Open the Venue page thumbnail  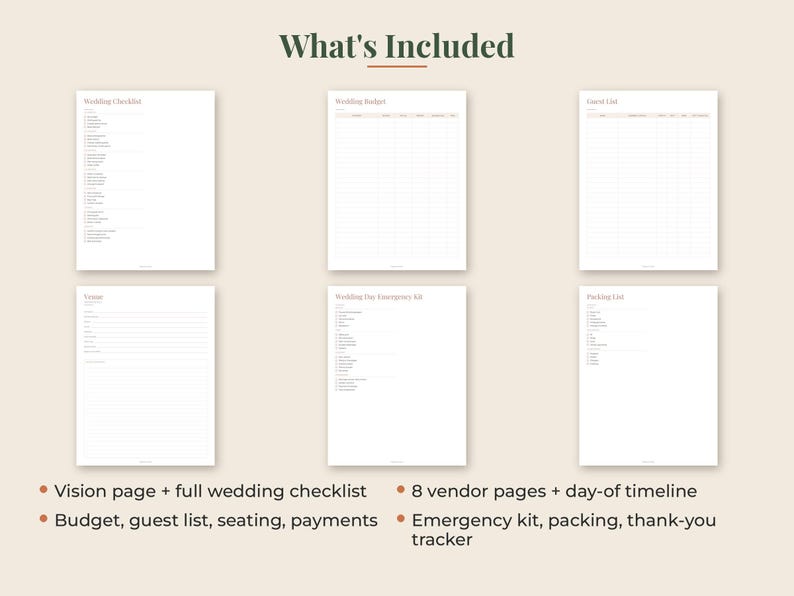click(x=145, y=376)
